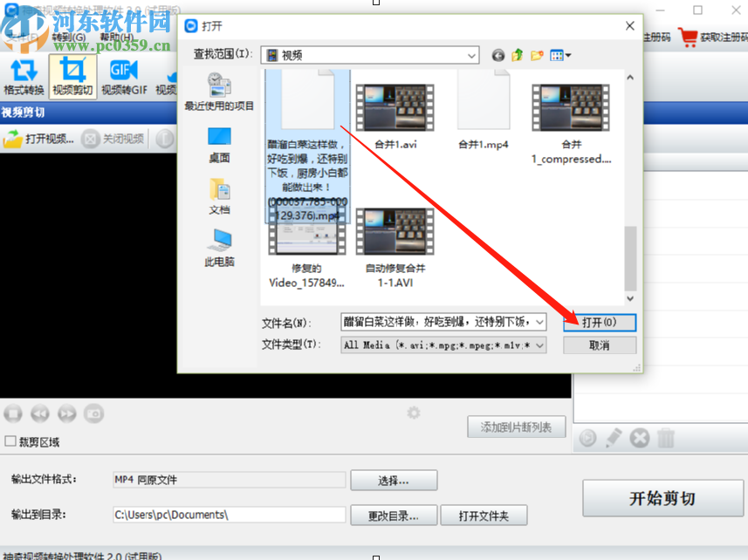Select the 自动修复合并1-1.AVI file

click(x=395, y=248)
